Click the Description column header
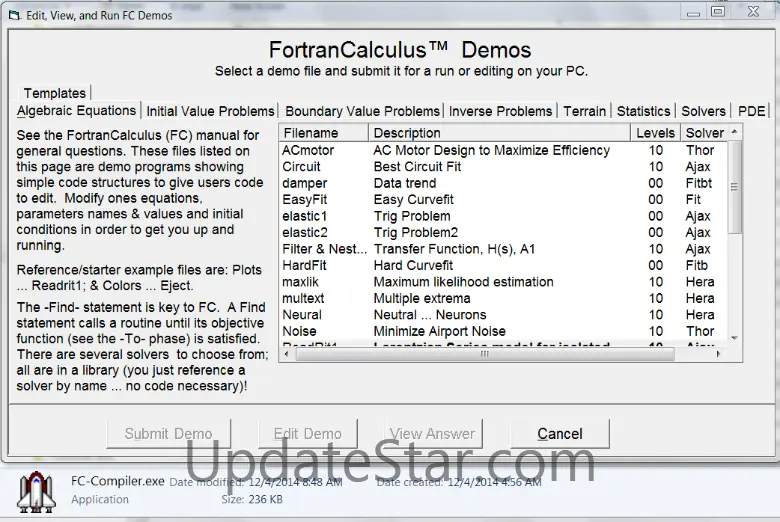Screen dimensions: 780x522 coord(499,133)
